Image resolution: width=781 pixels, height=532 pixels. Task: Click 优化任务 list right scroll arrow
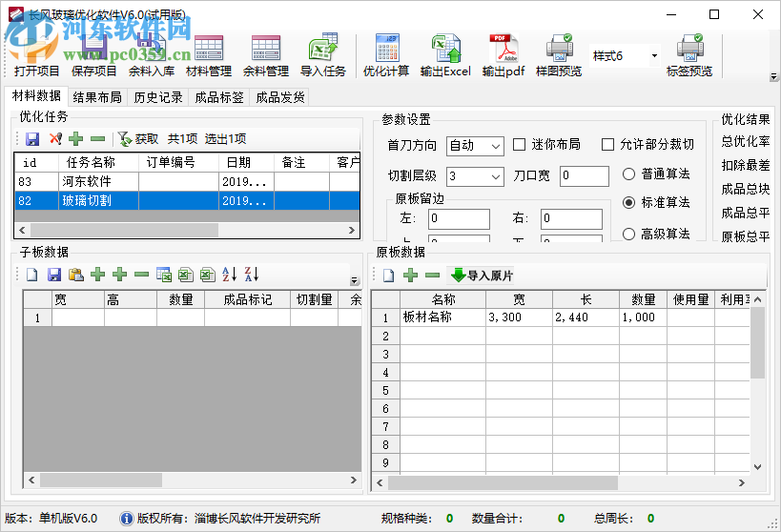pyautogui.click(x=352, y=230)
